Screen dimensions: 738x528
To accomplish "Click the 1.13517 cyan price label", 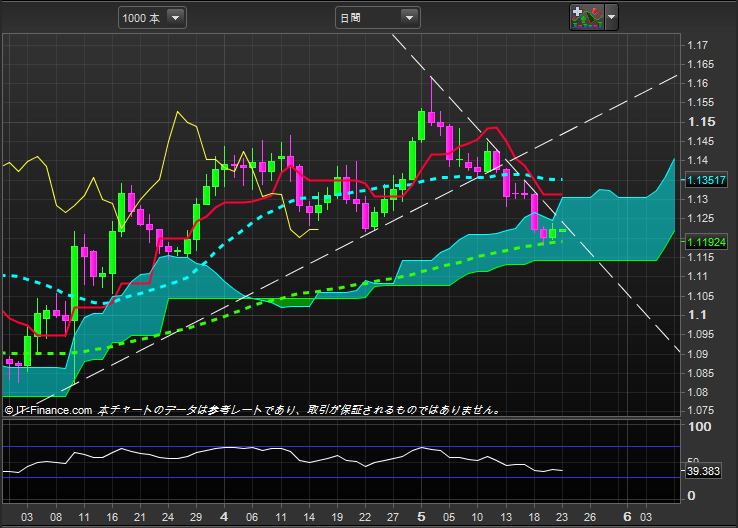I will [706, 180].
